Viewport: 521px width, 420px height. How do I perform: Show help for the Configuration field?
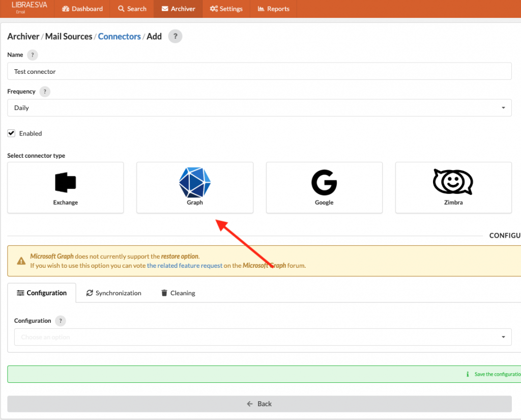61,321
